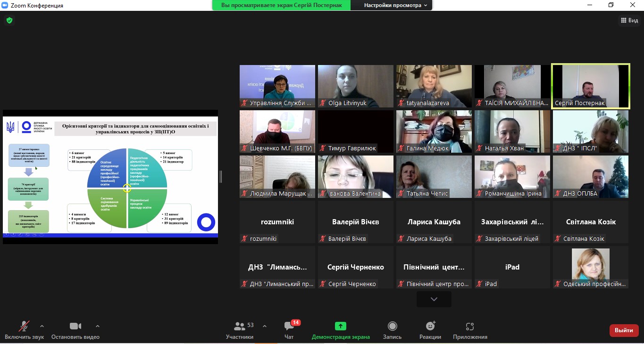Select Olga Litvinyuk's video tile

[355, 86]
